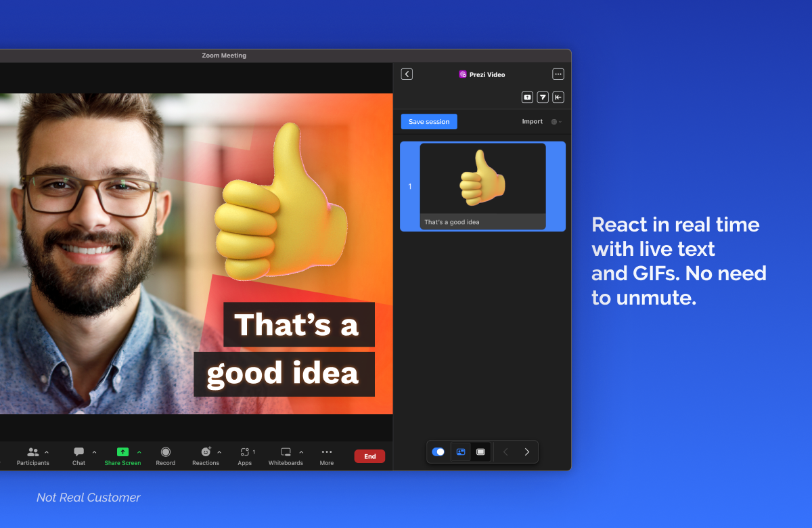Select the full-screen layout mode
This screenshot has height=528, width=812.
click(481, 452)
